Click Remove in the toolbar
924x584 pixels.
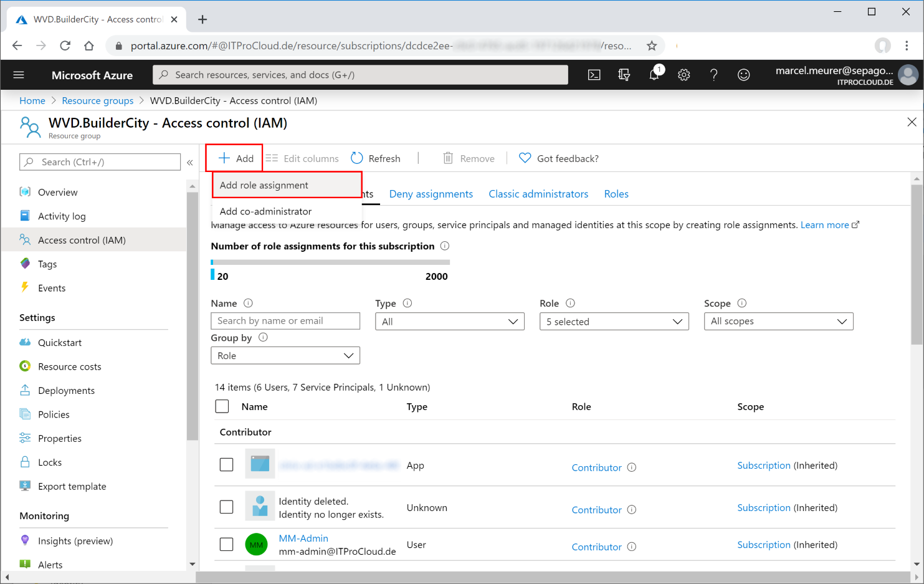[x=469, y=158]
